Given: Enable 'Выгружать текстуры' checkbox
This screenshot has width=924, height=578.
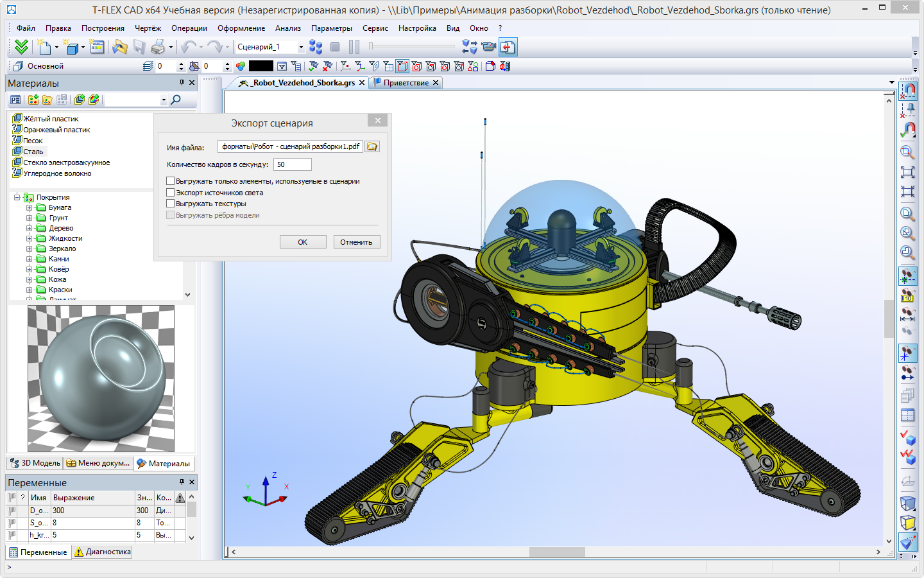Looking at the screenshot, I should click(x=171, y=204).
